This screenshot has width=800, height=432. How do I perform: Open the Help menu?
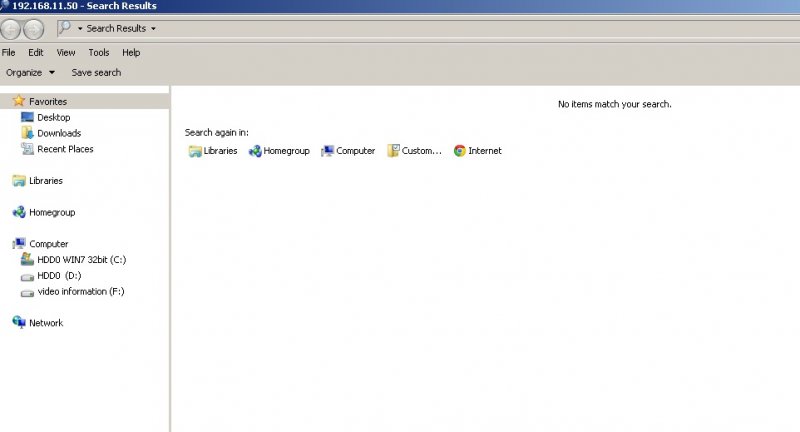click(x=131, y=53)
